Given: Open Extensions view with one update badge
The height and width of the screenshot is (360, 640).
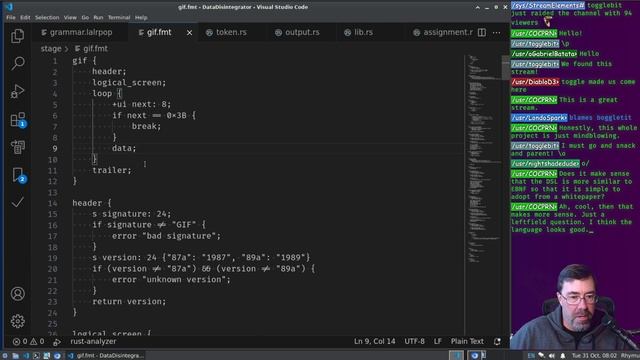Looking at the screenshot, I should coord(18,120).
